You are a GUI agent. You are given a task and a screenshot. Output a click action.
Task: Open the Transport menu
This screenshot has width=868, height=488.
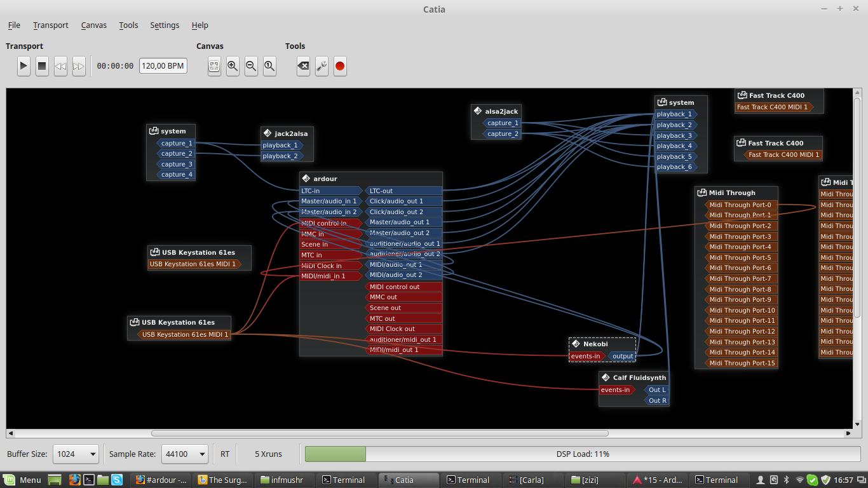pos(51,25)
